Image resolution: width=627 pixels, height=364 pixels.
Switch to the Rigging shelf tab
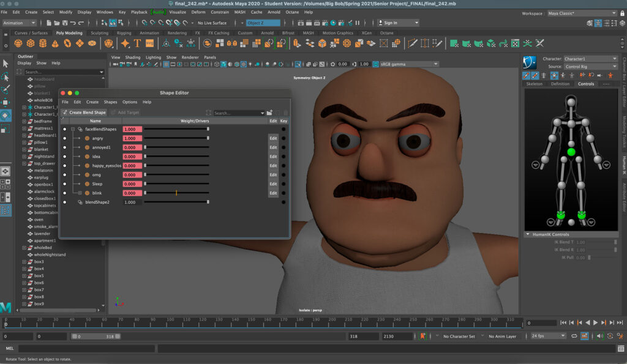point(124,33)
